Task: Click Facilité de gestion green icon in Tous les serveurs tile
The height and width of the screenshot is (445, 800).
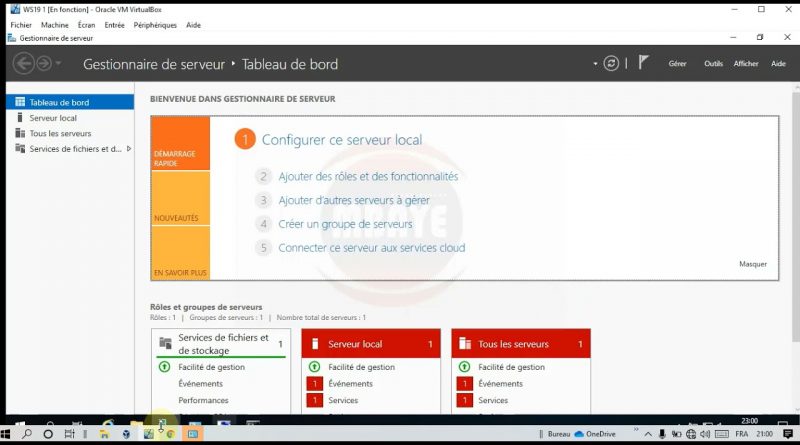Action: click(x=464, y=366)
